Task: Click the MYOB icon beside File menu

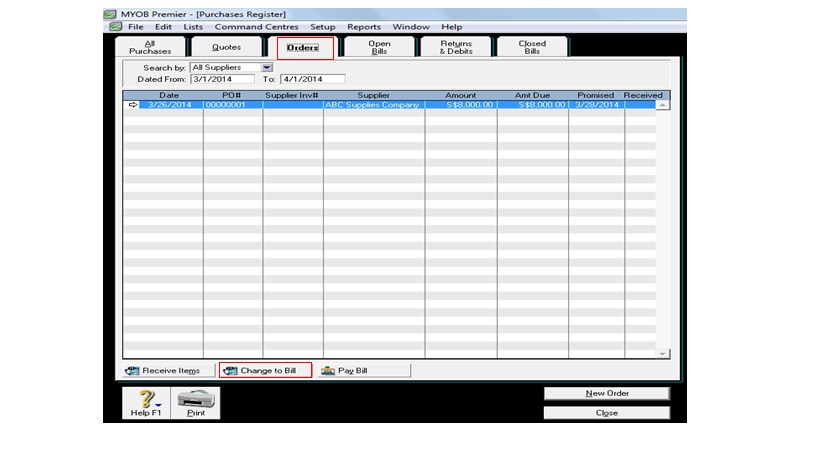Action: pos(115,27)
